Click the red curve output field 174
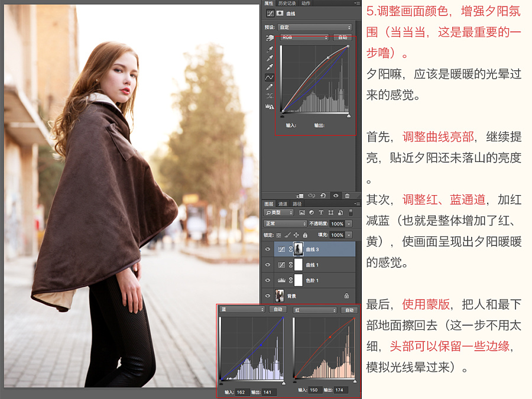This screenshot has width=532, height=399. [x=340, y=390]
